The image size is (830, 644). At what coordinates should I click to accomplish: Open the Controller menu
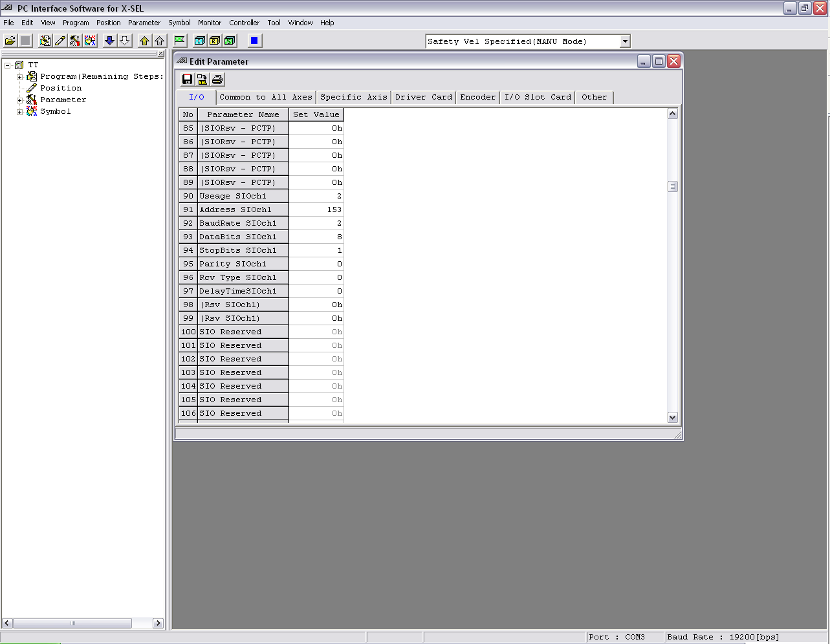[244, 23]
